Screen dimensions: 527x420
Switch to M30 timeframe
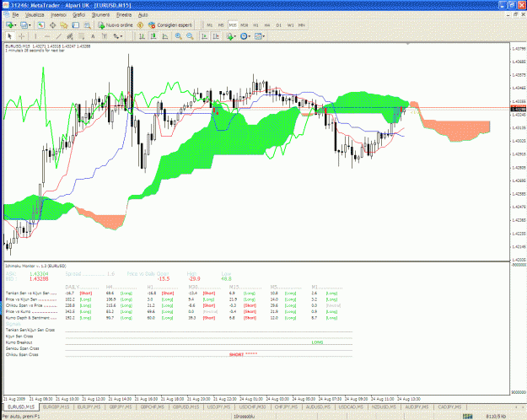coord(244,25)
